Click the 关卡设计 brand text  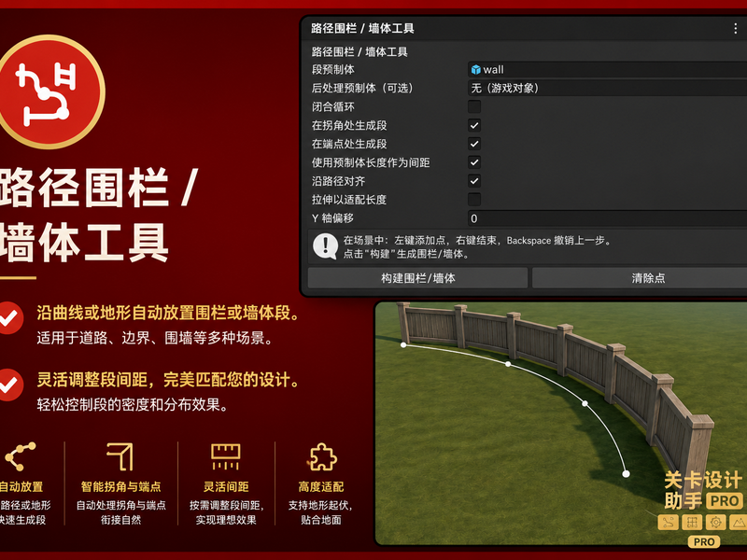[x=703, y=481]
